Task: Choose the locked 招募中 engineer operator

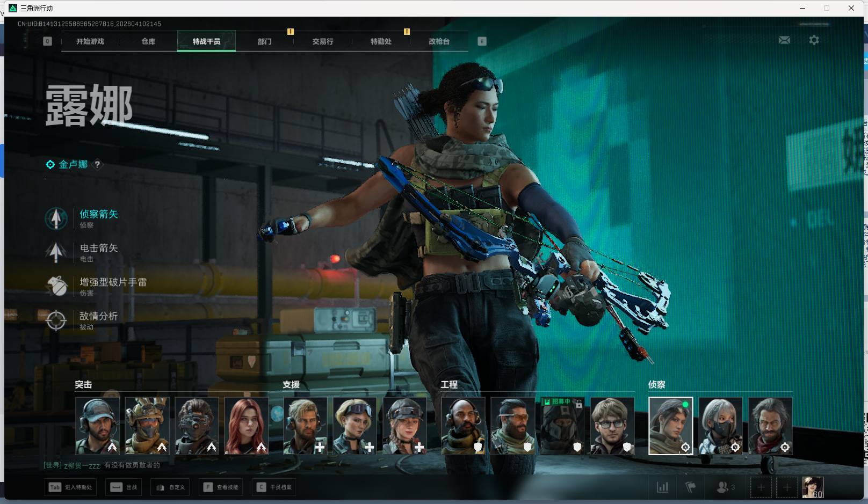Action: pyautogui.click(x=562, y=426)
